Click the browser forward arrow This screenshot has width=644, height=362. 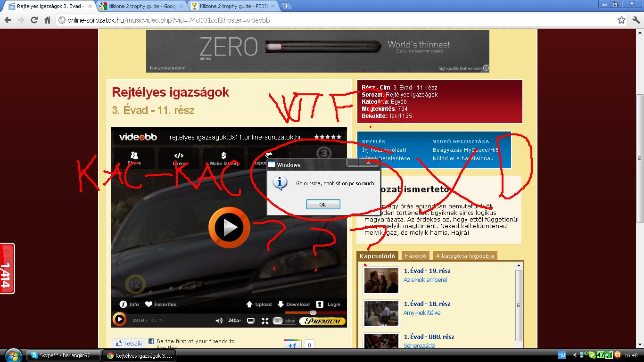(21, 20)
